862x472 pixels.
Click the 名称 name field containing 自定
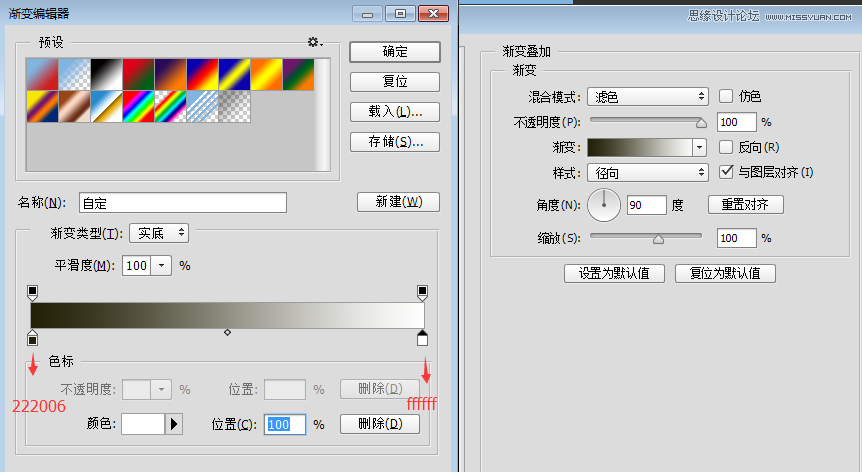(x=183, y=203)
